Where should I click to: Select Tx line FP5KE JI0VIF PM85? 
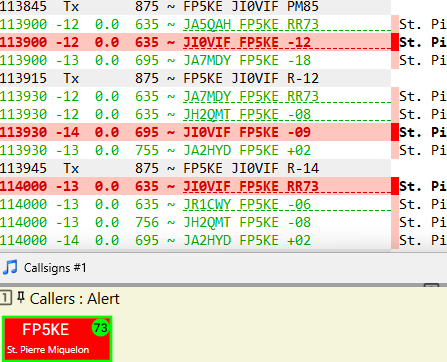click(x=195, y=7)
